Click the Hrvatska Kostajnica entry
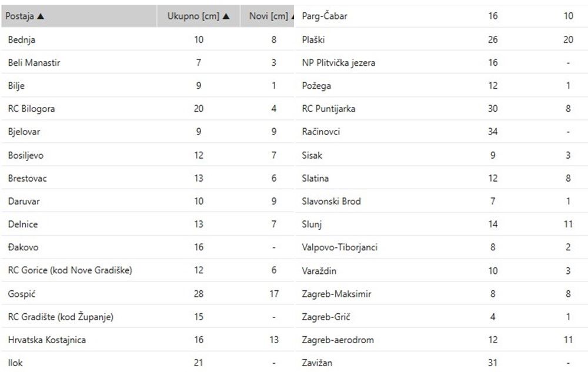 pyautogui.click(x=47, y=340)
